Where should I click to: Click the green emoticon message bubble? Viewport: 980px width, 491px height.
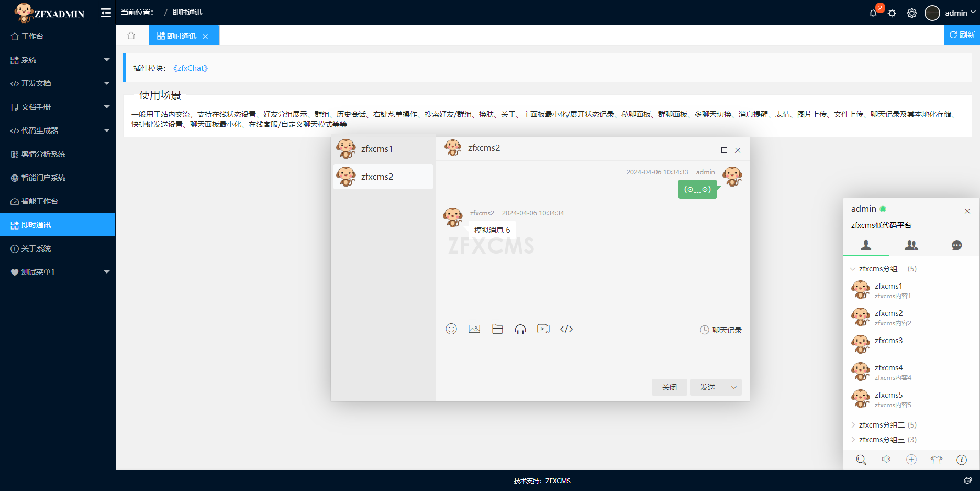[697, 189]
